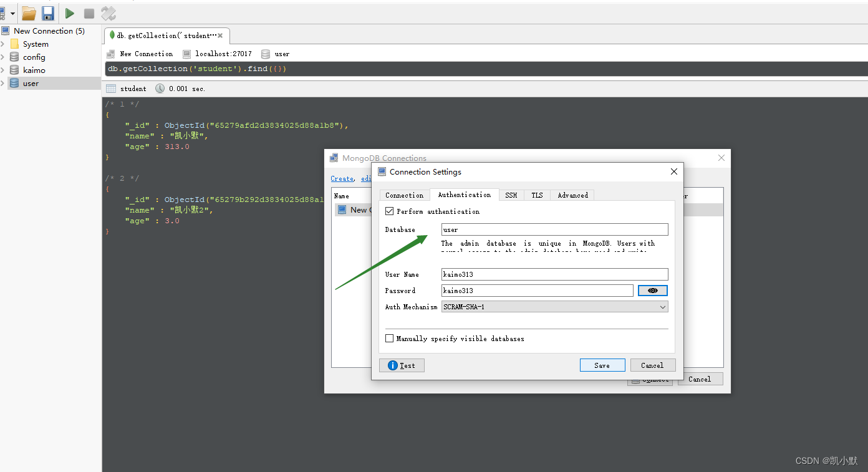Run the query with the green play icon
This screenshot has width=868, height=472.
point(70,13)
